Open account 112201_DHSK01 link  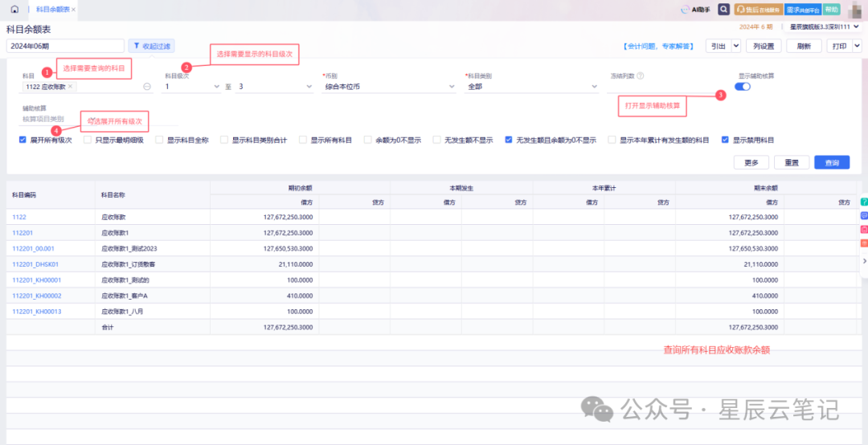coord(35,264)
